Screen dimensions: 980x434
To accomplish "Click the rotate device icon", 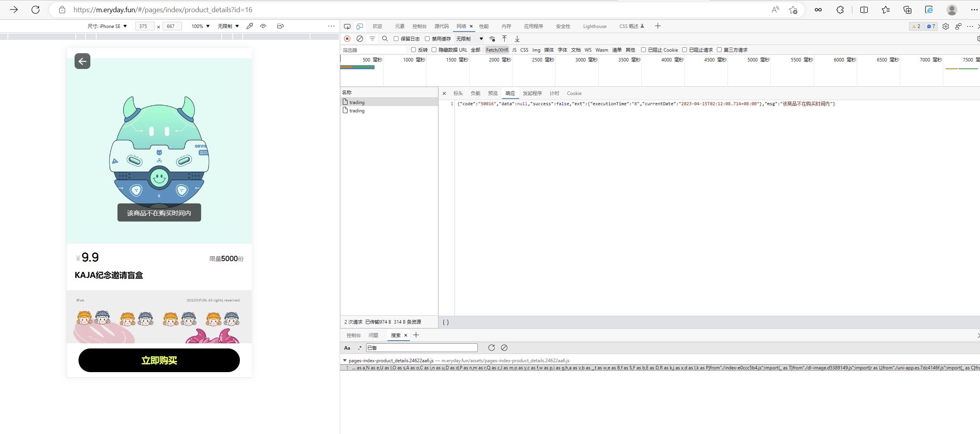I will pos(280,26).
